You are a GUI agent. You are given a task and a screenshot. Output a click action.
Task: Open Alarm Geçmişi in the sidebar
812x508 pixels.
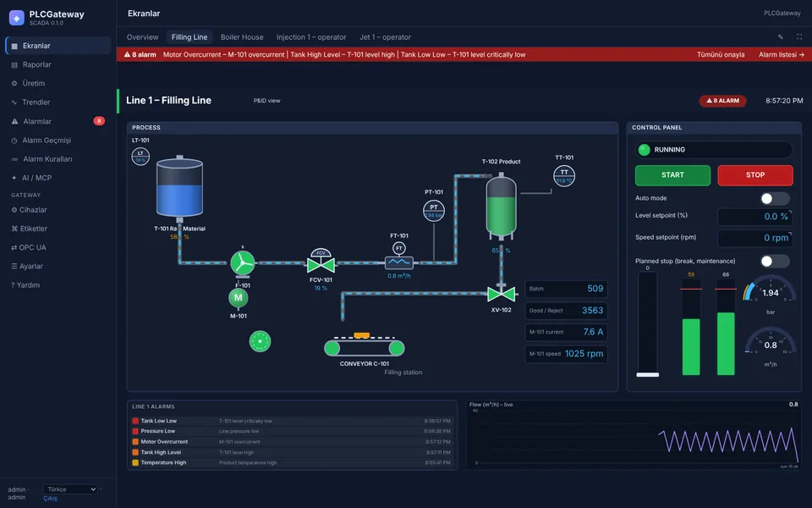(x=58, y=141)
